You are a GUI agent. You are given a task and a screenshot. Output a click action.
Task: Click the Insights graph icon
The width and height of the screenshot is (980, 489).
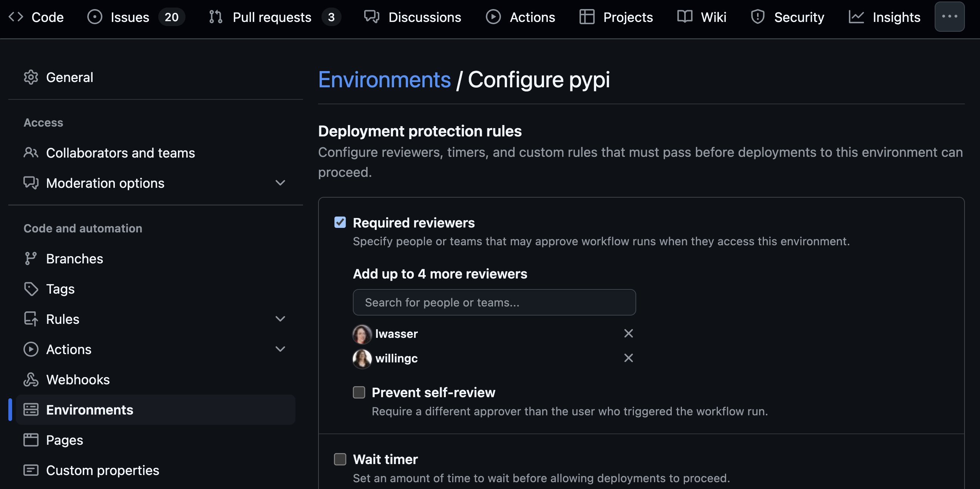(x=856, y=17)
